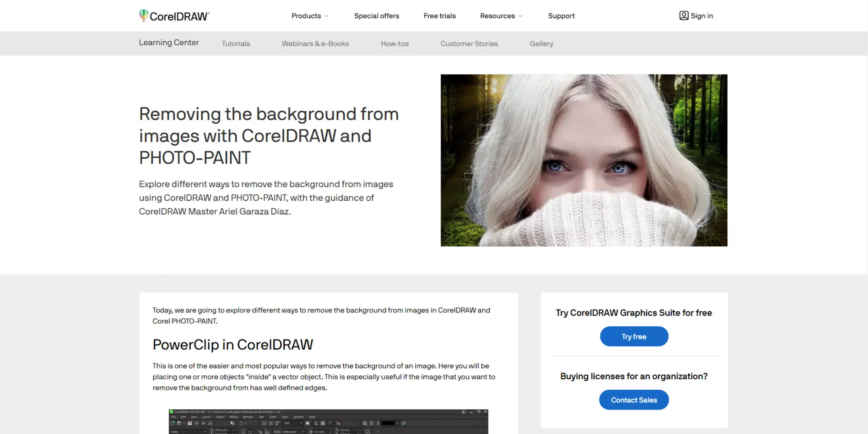Click the article title heading
This screenshot has width=868, height=434.
click(269, 136)
